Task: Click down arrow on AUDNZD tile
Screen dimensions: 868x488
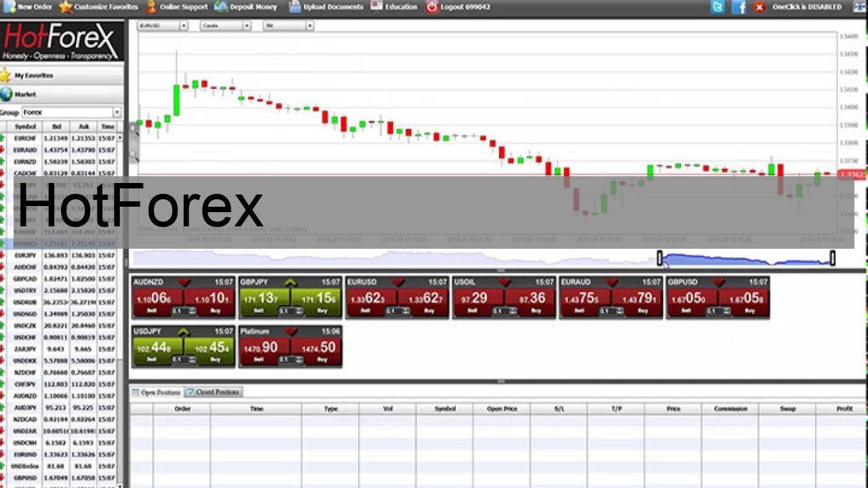Action: pos(184,282)
